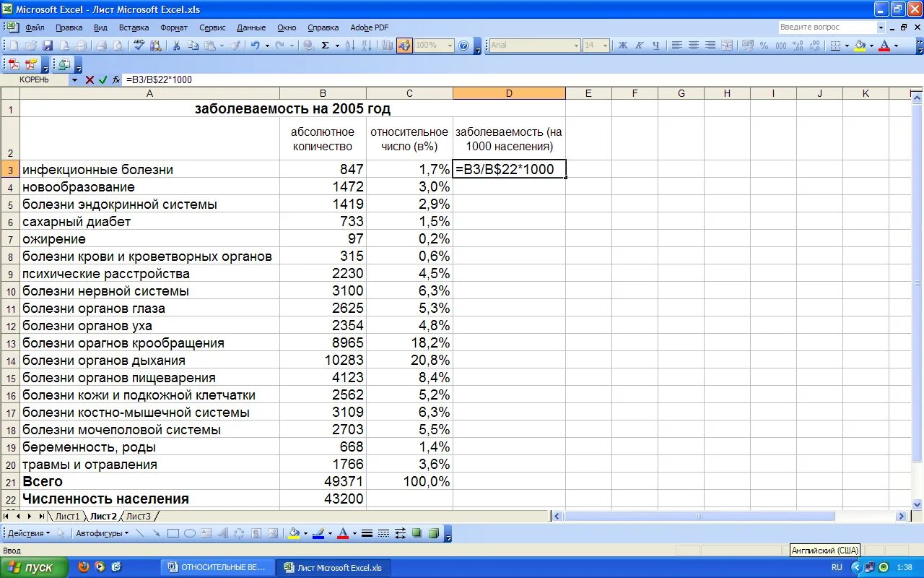Open the Действия drawing menu button
The image size is (924, 578).
29,534
